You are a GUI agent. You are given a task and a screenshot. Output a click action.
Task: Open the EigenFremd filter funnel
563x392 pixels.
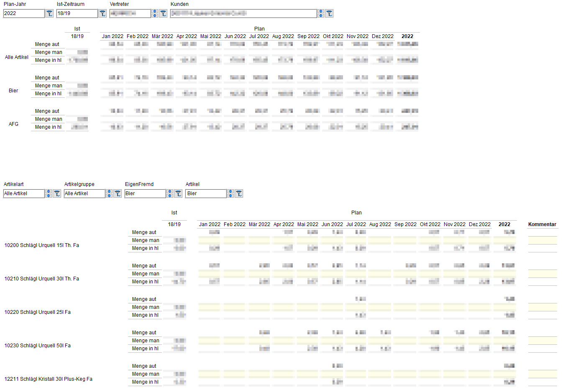click(178, 193)
